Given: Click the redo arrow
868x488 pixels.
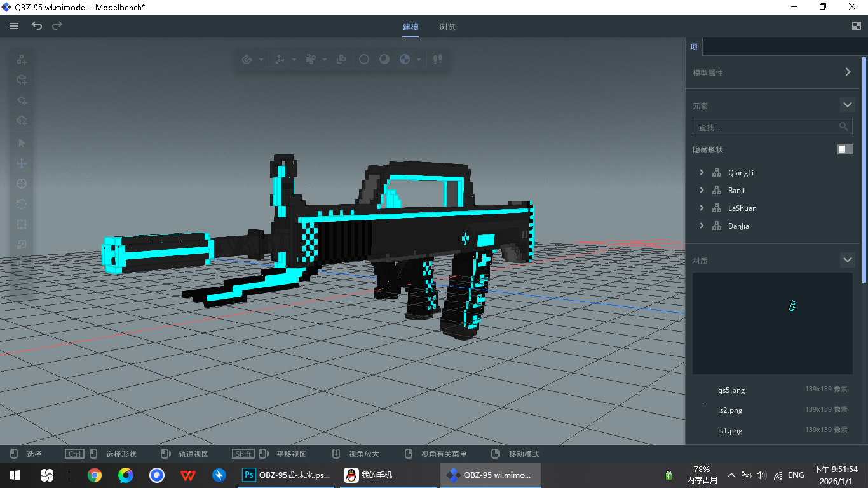Looking at the screenshot, I should click(57, 26).
